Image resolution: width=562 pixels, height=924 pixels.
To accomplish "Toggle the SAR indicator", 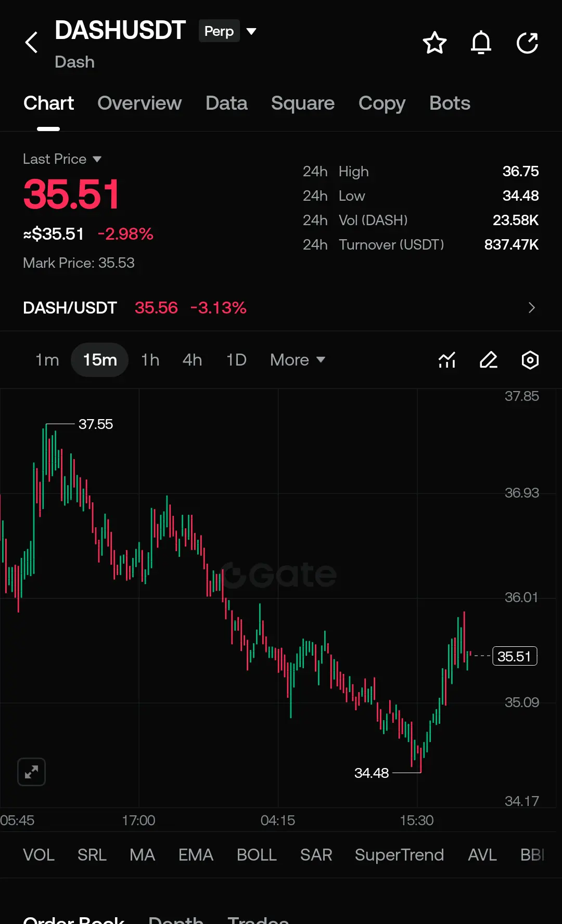I will click(x=316, y=855).
